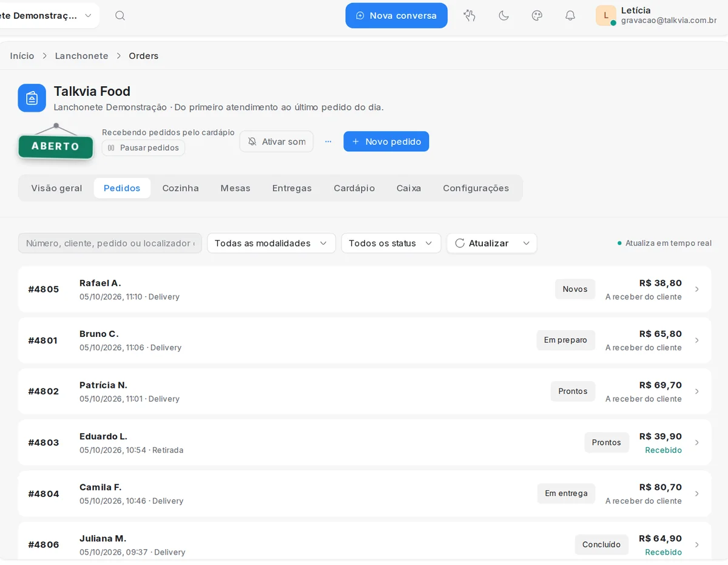Click Prontos badge on order #4802
The image size is (728, 565).
click(573, 391)
